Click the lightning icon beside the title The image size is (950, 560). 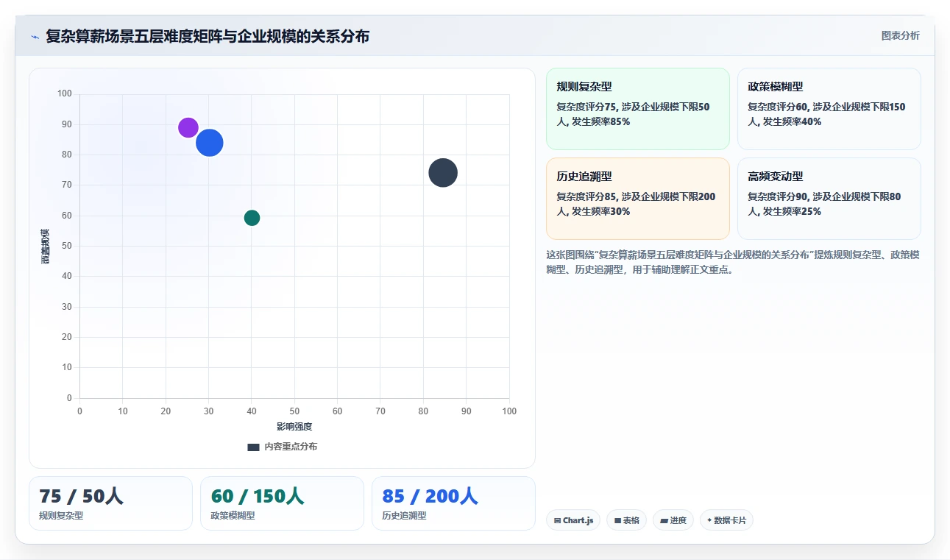click(35, 37)
